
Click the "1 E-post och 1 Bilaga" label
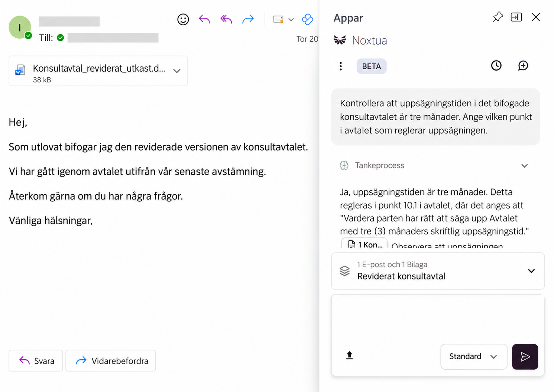392,265
